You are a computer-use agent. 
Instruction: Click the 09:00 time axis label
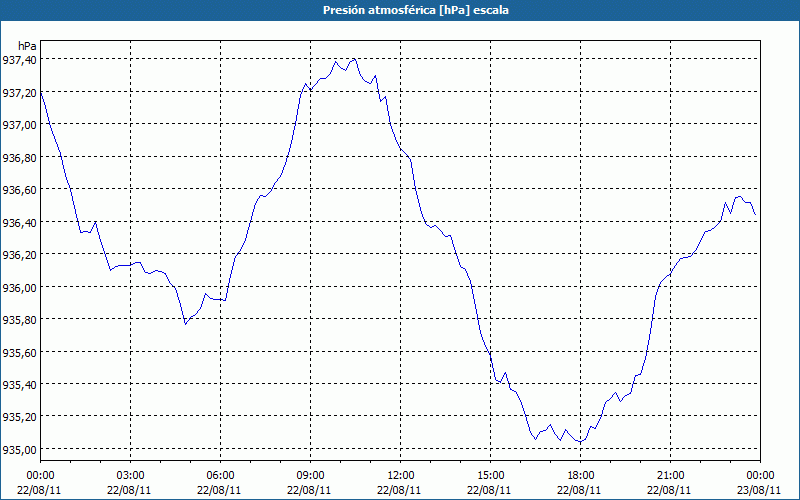(310, 475)
